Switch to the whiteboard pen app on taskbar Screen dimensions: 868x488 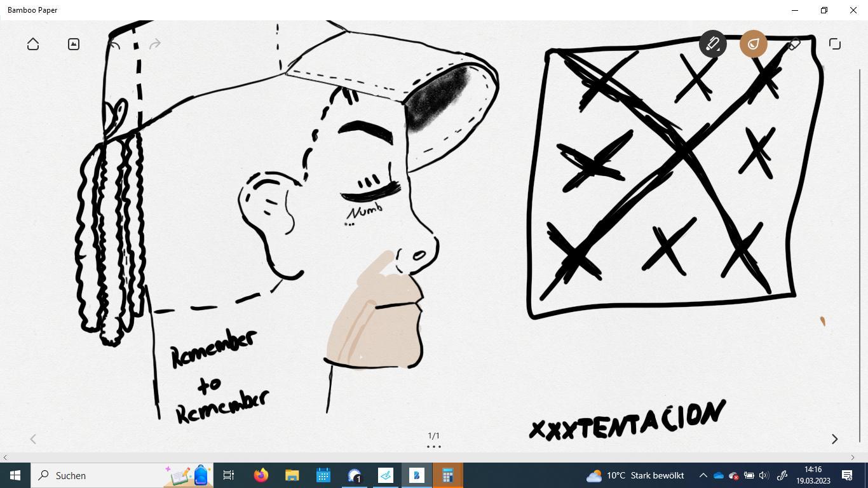(386, 475)
